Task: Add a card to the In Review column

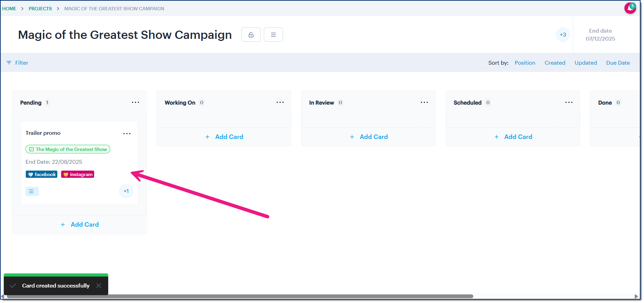Action: [x=369, y=137]
